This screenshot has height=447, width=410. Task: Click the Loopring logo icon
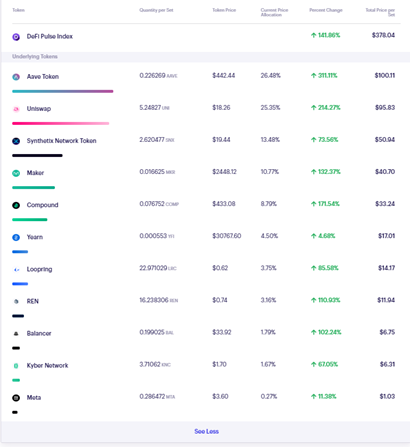coord(16,269)
